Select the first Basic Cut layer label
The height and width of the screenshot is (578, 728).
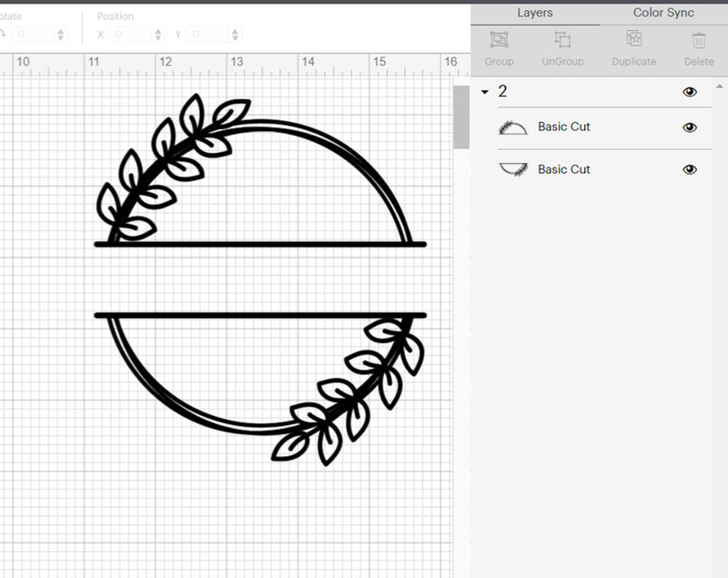pos(563,127)
